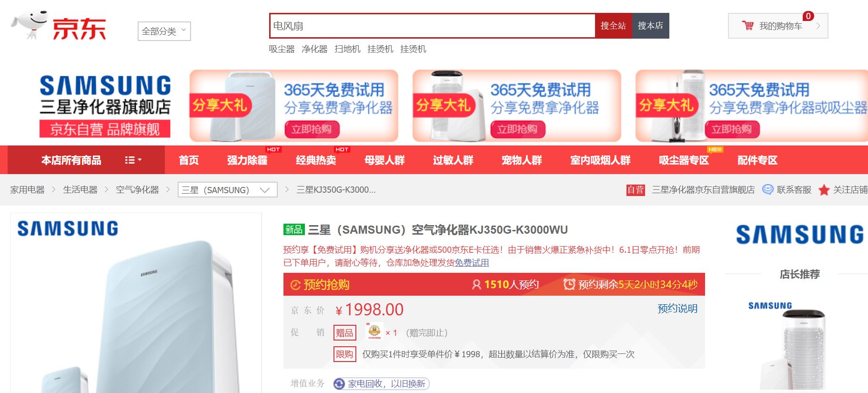This screenshot has width=868, height=393.
Task: Click the 家电回收 recycle icon
Action: (339, 384)
